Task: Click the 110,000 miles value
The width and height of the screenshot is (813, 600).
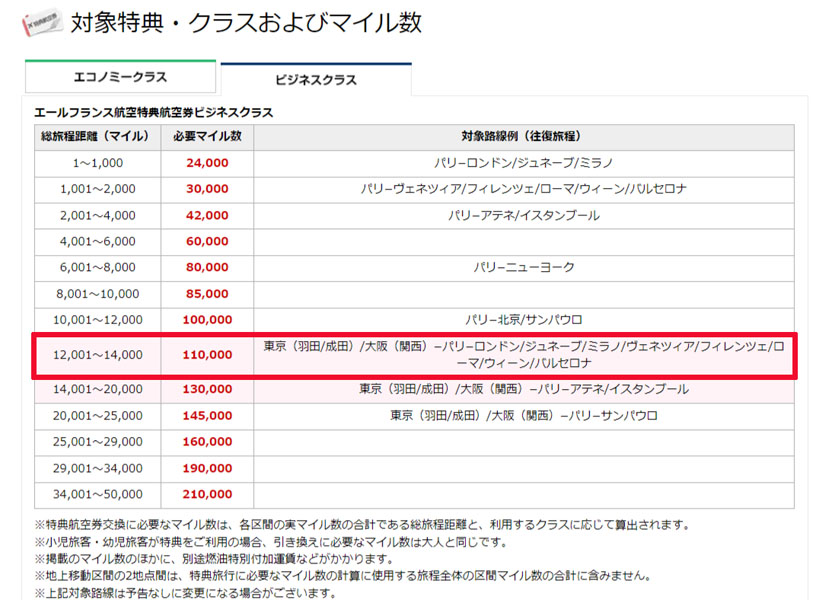Action: [207, 355]
